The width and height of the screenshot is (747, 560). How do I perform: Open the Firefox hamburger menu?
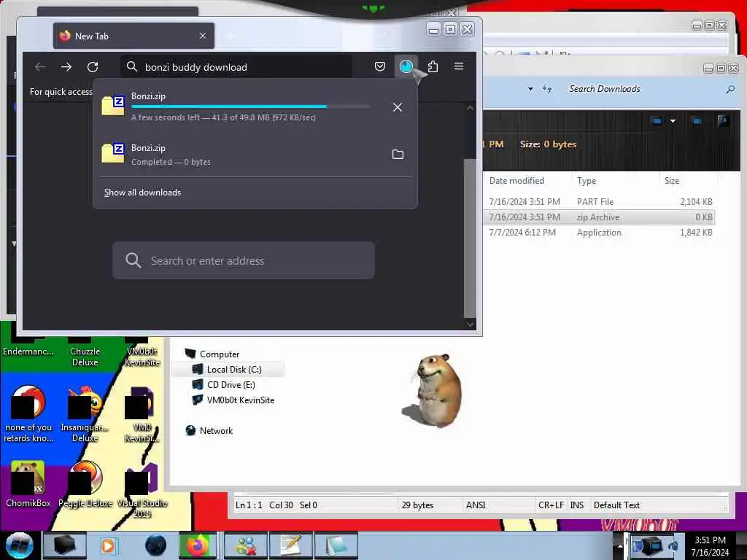tap(459, 66)
